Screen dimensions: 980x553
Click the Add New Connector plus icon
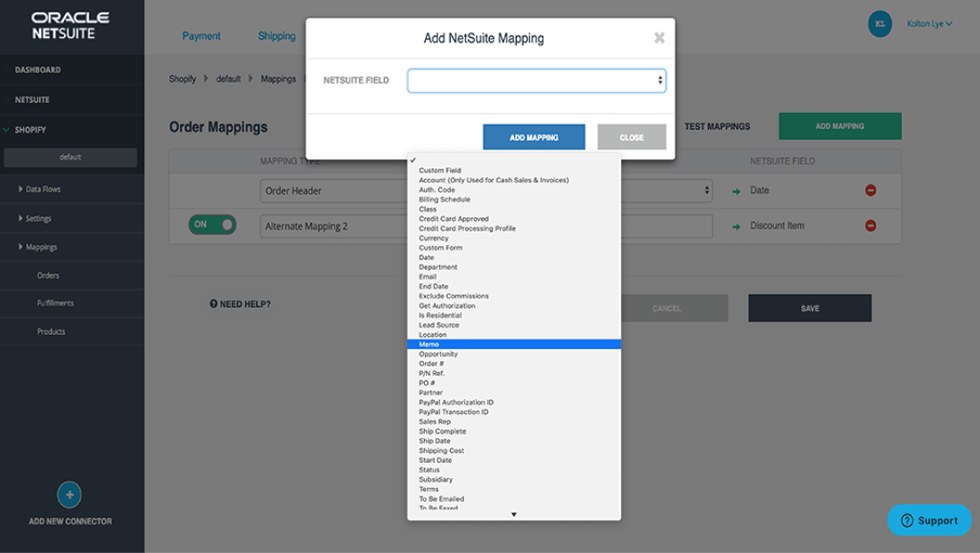click(x=69, y=494)
